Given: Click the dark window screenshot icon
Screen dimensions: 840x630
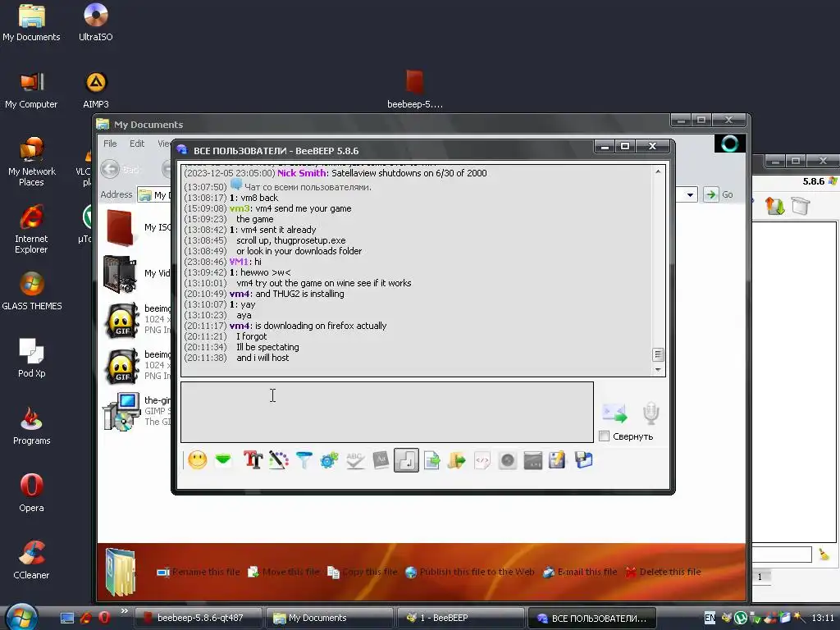Looking at the screenshot, I should (532, 460).
